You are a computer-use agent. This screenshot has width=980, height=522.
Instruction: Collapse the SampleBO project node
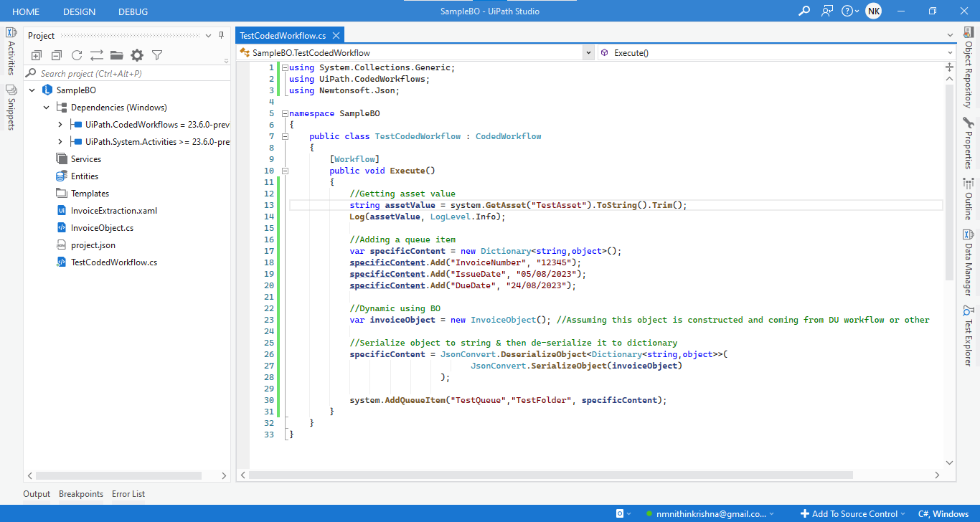[x=32, y=90]
